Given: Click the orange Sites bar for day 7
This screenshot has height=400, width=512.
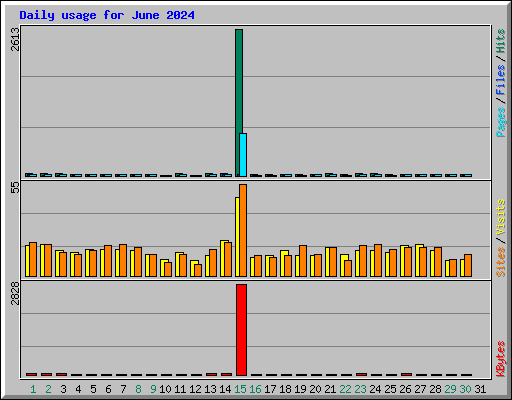Looking at the screenshot, I should [123, 260].
